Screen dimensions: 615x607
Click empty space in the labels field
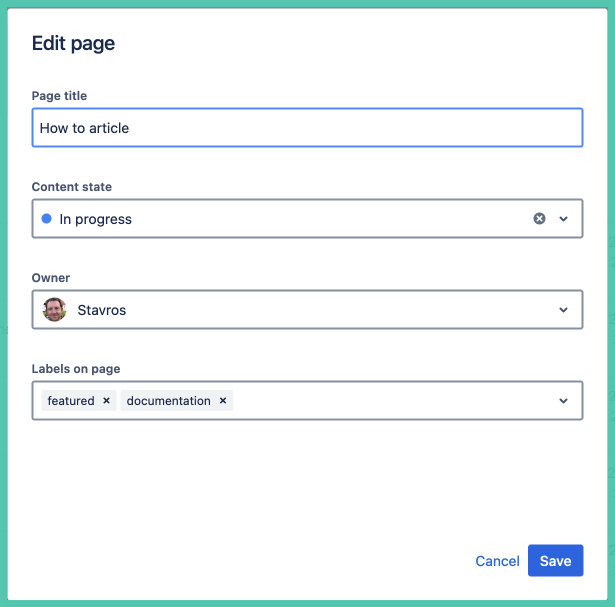click(390, 401)
